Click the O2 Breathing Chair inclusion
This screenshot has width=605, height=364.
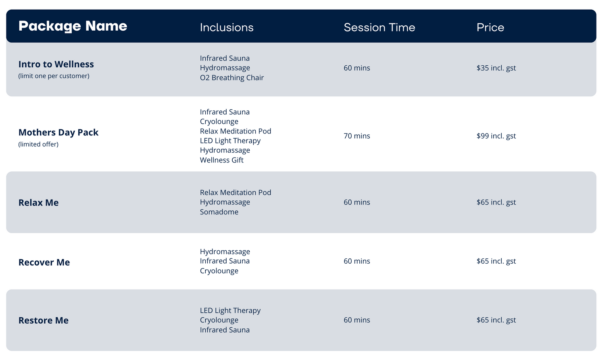point(232,78)
